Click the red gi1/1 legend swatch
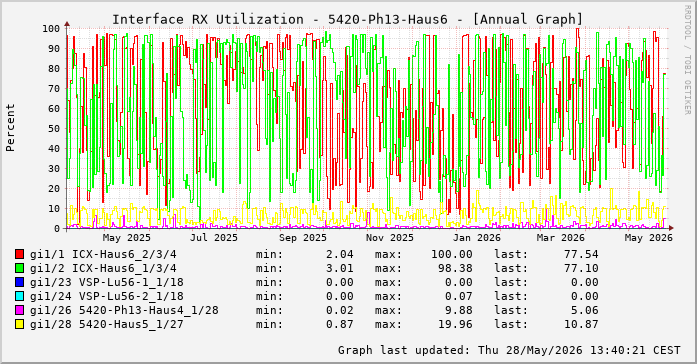Screen dimensions: 697x364 [19, 254]
